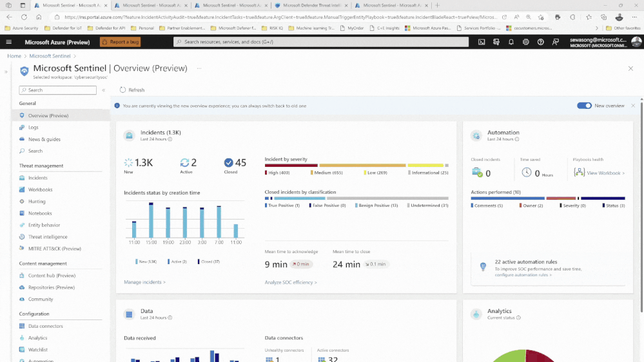
Task: Click the Medium severity orange bar
Action: pos(363,166)
